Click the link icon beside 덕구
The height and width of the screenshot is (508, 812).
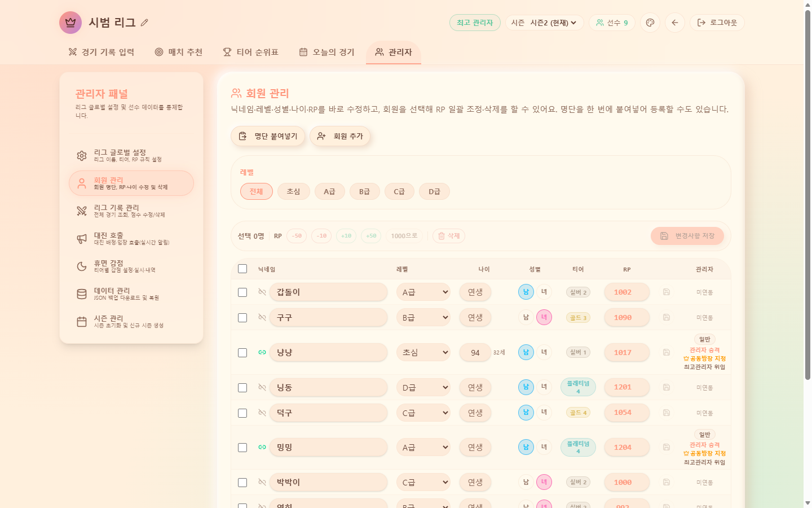click(262, 413)
